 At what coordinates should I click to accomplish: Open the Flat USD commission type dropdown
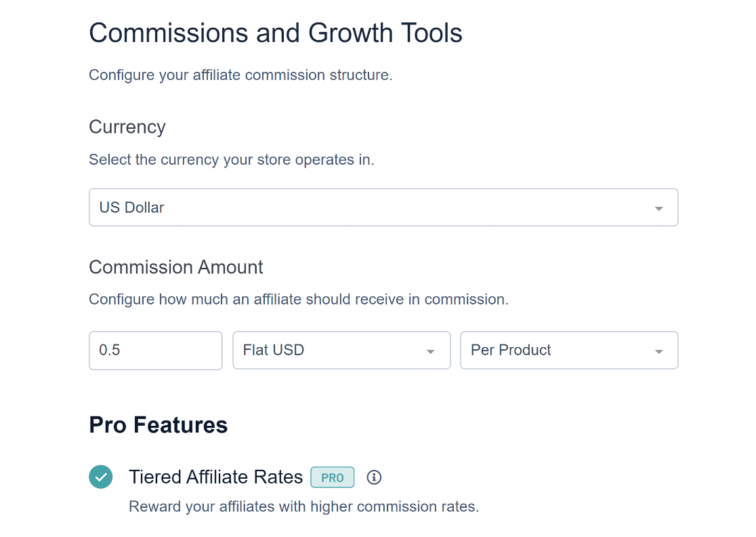341,351
